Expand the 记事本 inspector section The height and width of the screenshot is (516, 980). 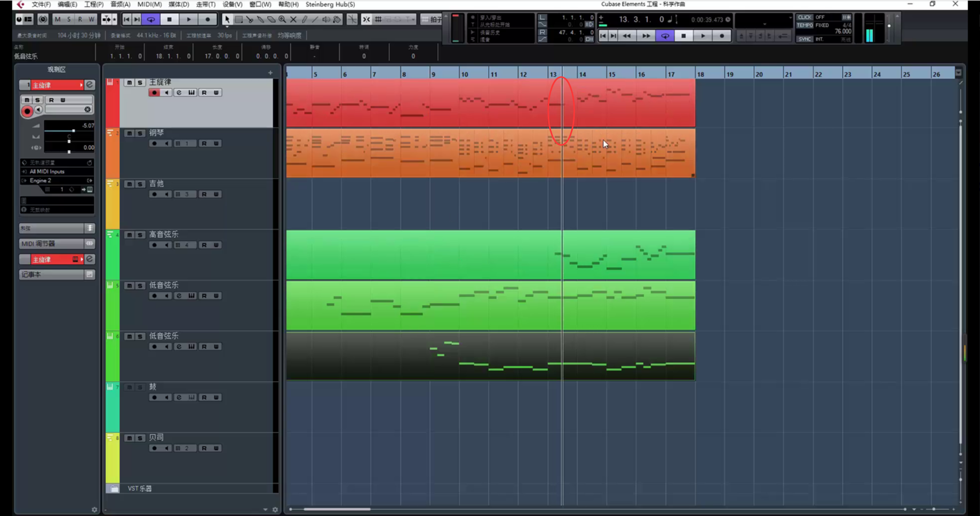[x=57, y=275]
